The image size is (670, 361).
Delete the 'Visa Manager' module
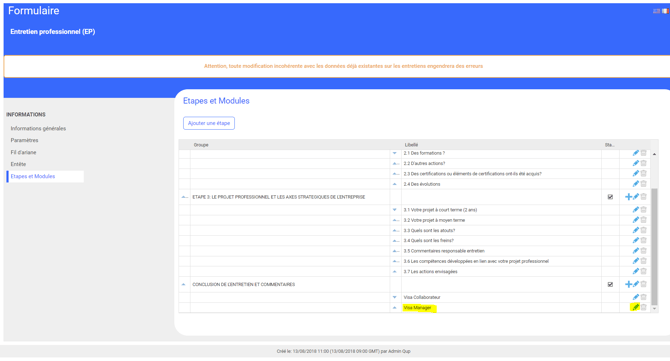click(x=644, y=308)
